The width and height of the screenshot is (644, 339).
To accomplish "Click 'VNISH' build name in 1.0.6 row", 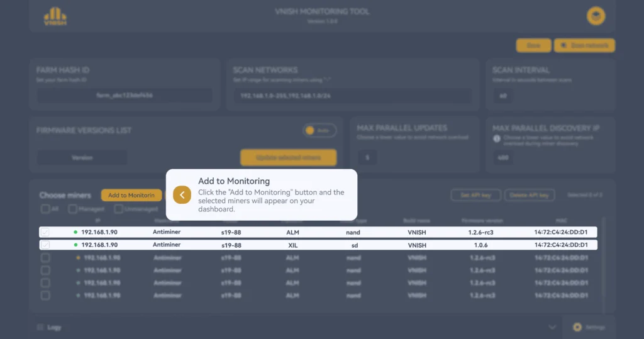I will [417, 245].
